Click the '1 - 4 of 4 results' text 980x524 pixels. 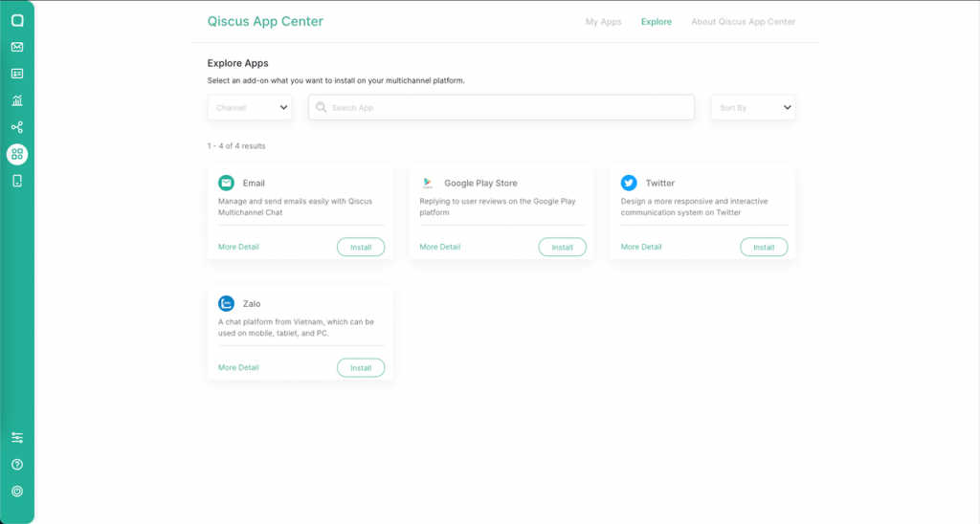tap(236, 146)
